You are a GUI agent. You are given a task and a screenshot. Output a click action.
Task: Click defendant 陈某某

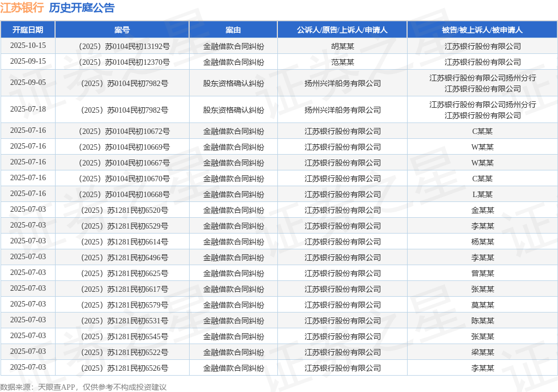483,321
